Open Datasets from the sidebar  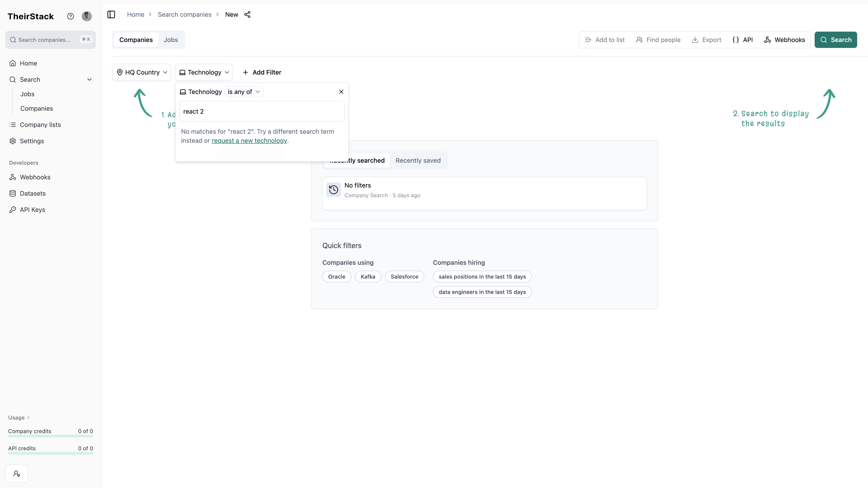coord(32,193)
